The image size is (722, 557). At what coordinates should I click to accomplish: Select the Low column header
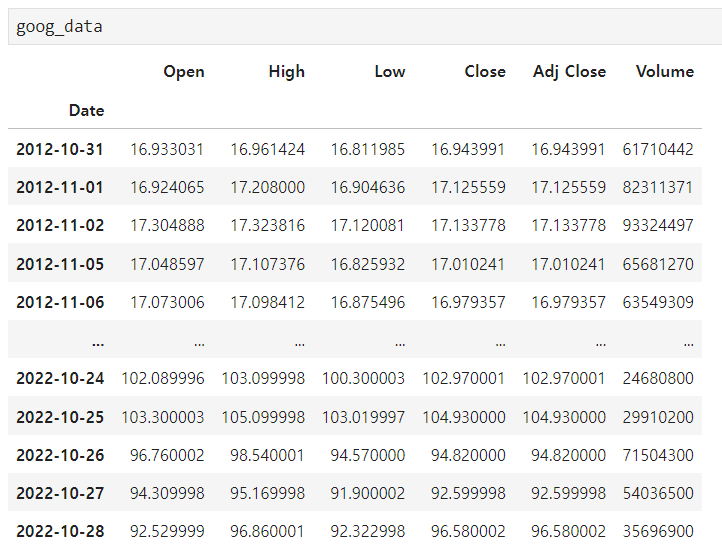[390, 72]
